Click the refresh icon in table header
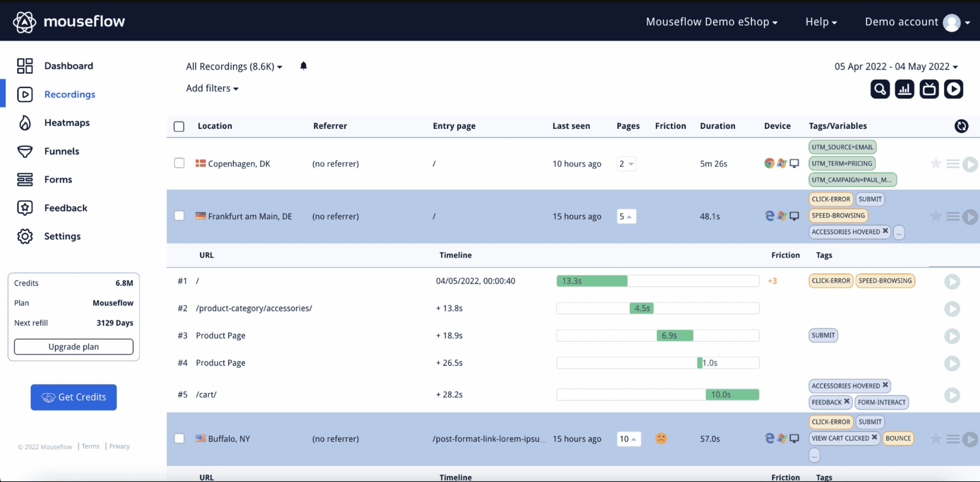 coord(961,126)
